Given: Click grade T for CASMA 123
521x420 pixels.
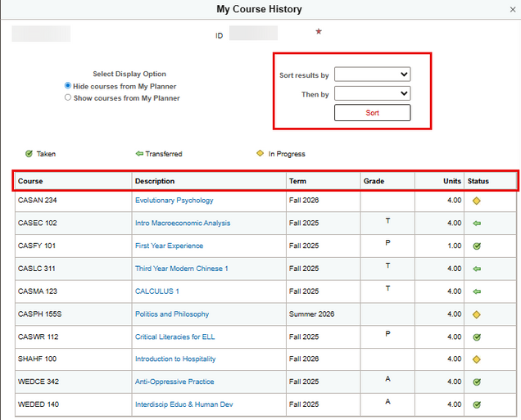Looking at the screenshot, I should pos(387,288).
